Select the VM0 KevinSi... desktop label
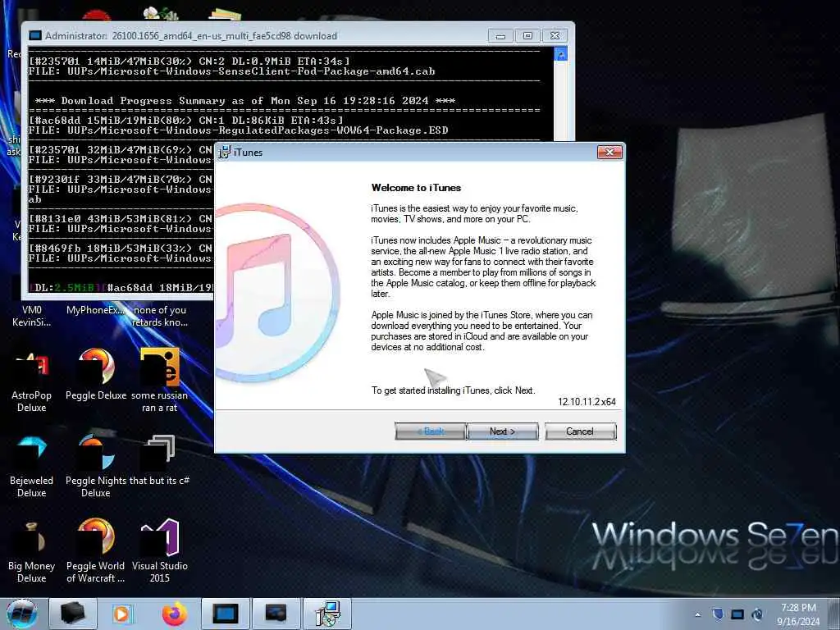Screen dimensions: 840x630 click(32, 316)
